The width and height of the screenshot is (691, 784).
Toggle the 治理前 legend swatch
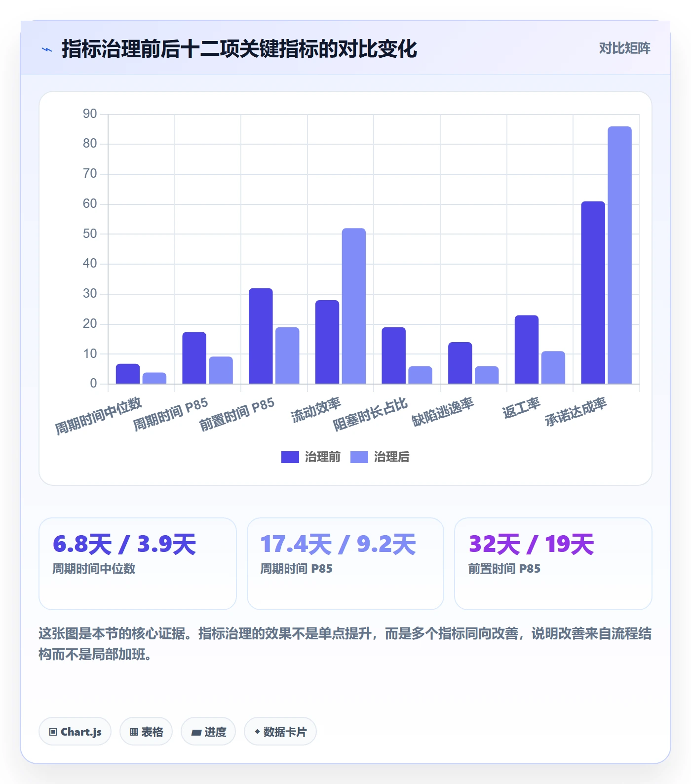290,457
